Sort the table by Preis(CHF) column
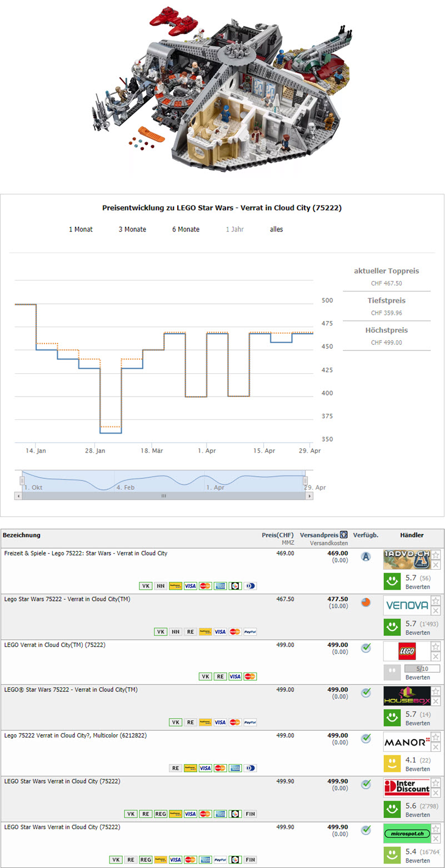Image resolution: width=445 pixels, height=868 pixels. click(278, 535)
